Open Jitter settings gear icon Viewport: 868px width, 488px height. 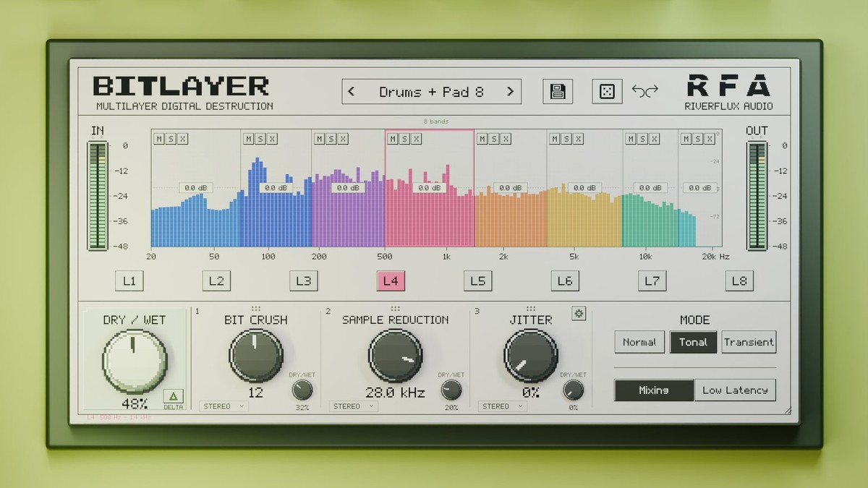click(579, 313)
